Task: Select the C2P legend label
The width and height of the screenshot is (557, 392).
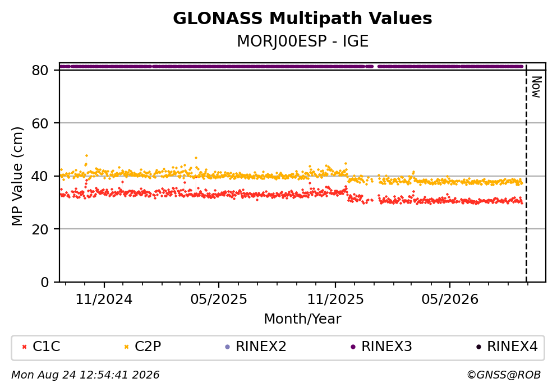Action: click(x=148, y=347)
